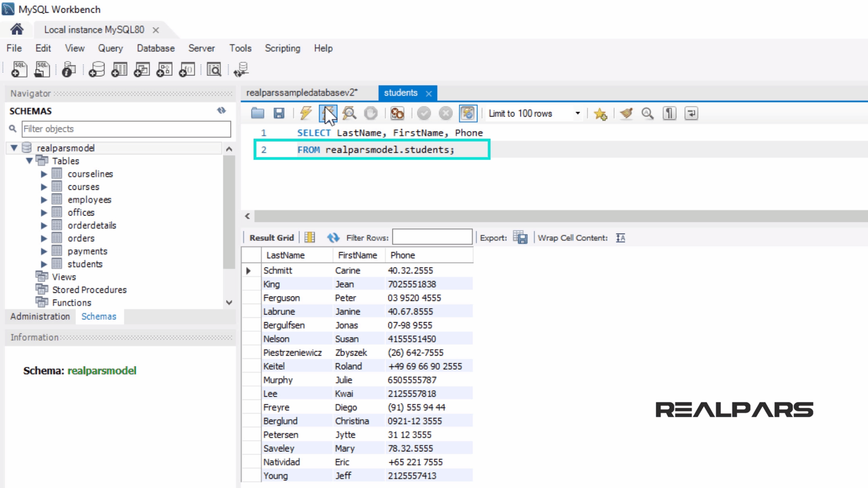Open the Search table data tool
The width and height of the screenshot is (868, 488).
tap(214, 69)
